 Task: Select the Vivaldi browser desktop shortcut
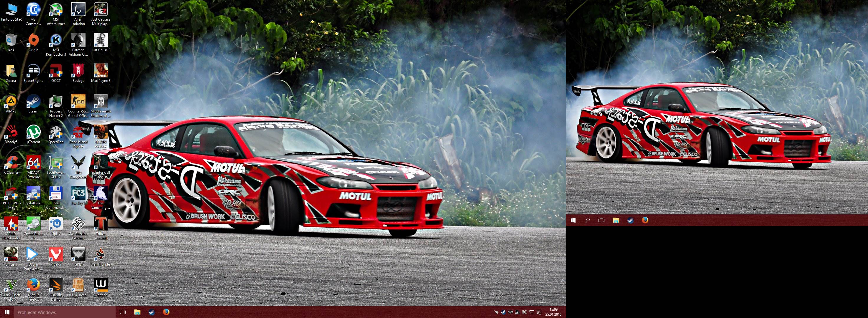[56, 257]
